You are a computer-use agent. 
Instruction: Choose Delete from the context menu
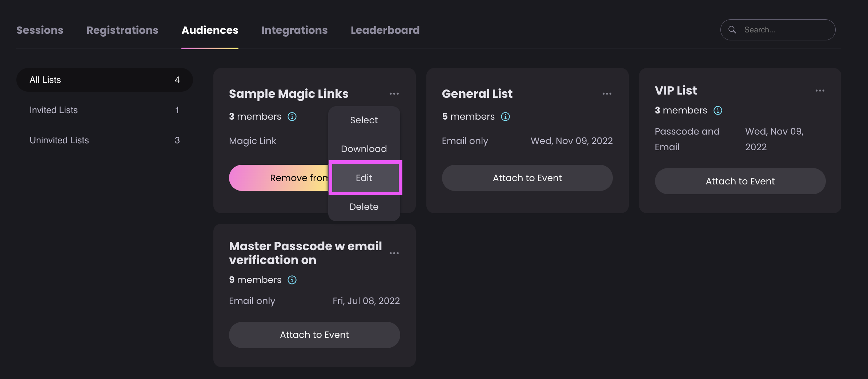(364, 207)
